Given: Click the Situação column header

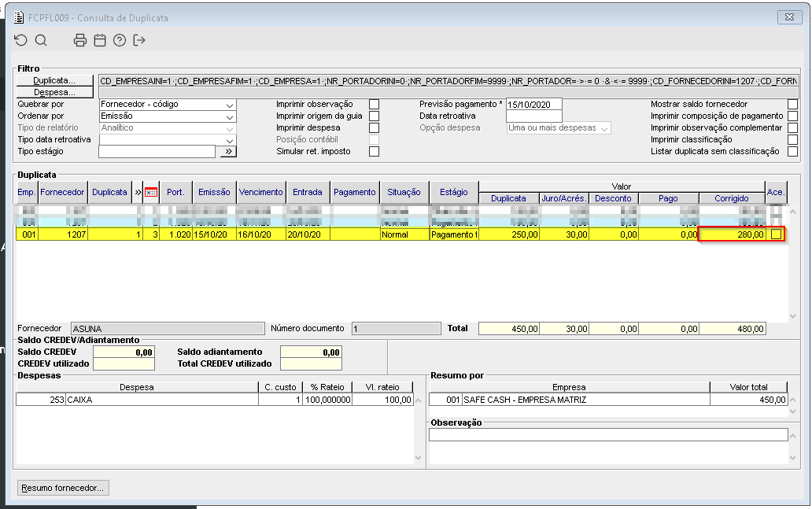Looking at the screenshot, I should click(x=403, y=191).
